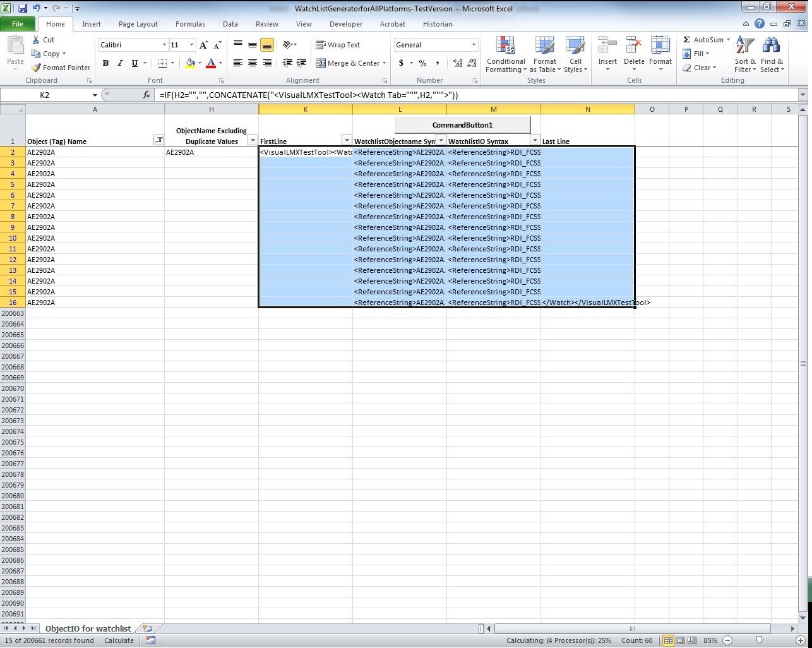
Task: Apply bold formatting from the Font group
Action: pyautogui.click(x=105, y=63)
